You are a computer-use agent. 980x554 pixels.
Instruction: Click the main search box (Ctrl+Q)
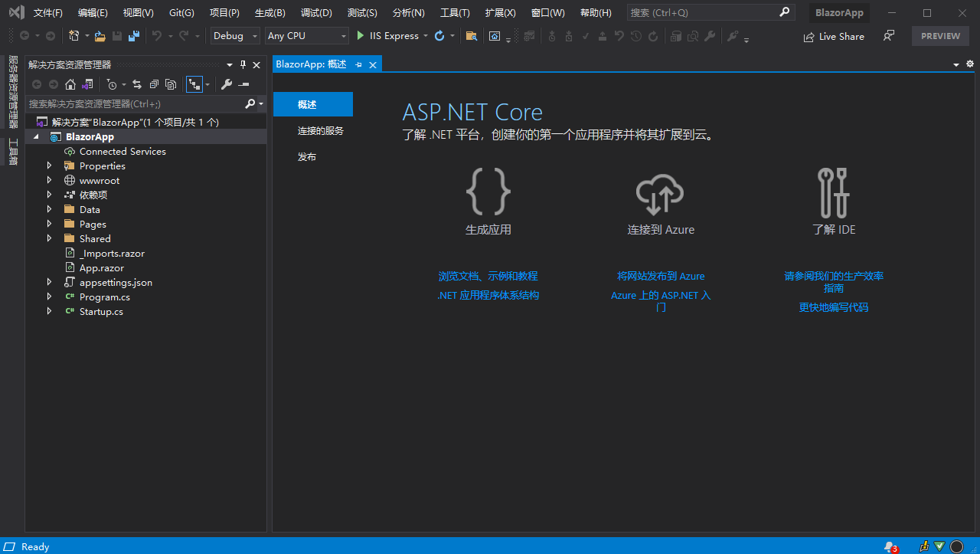tap(710, 13)
